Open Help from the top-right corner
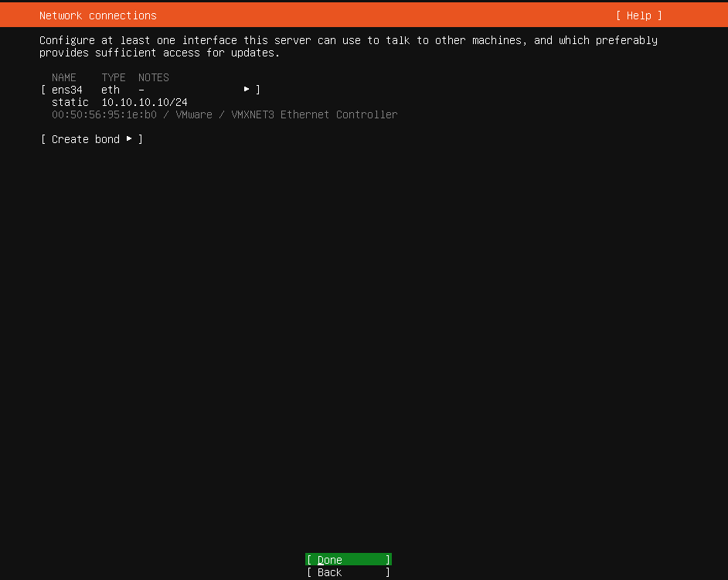This screenshot has height=580, width=728. point(638,15)
